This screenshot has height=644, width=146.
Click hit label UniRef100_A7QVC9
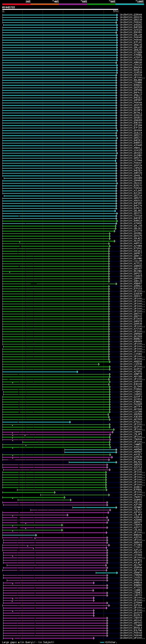click(131, 58)
